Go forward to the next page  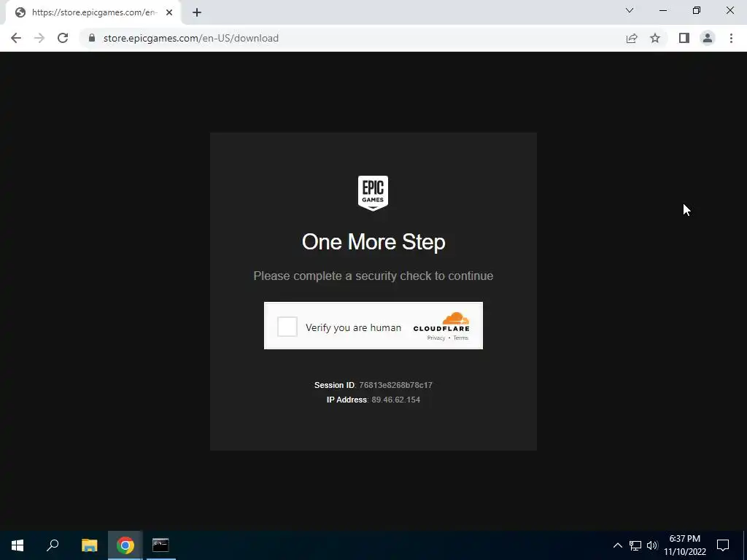tap(39, 38)
